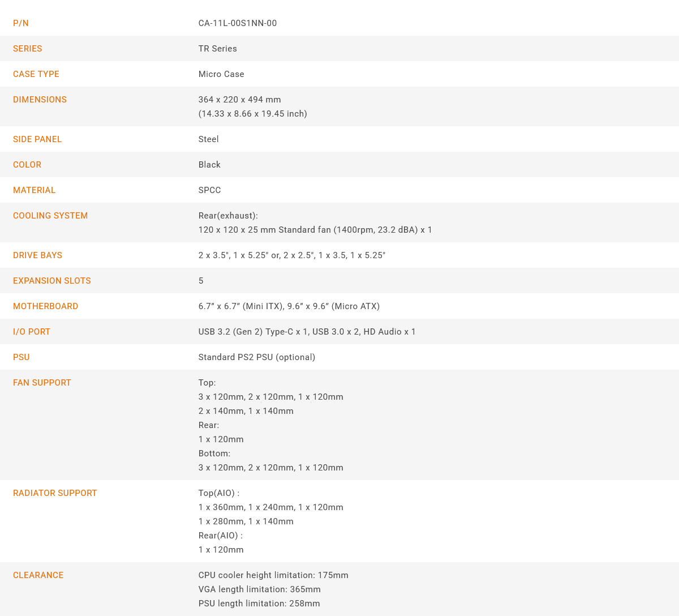Click the MATERIAL value SPCC
Viewport: 679px width, 616px height.
(x=210, y=190)
